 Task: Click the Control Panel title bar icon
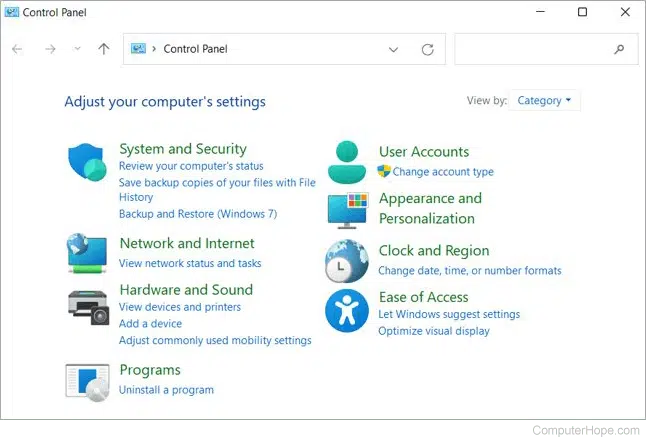point(12,12)
